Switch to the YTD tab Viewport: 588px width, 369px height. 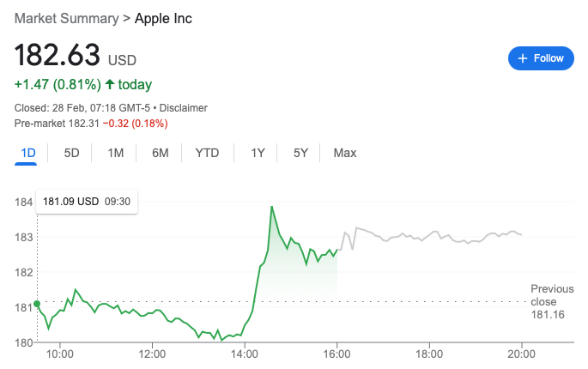click(207, 154)
